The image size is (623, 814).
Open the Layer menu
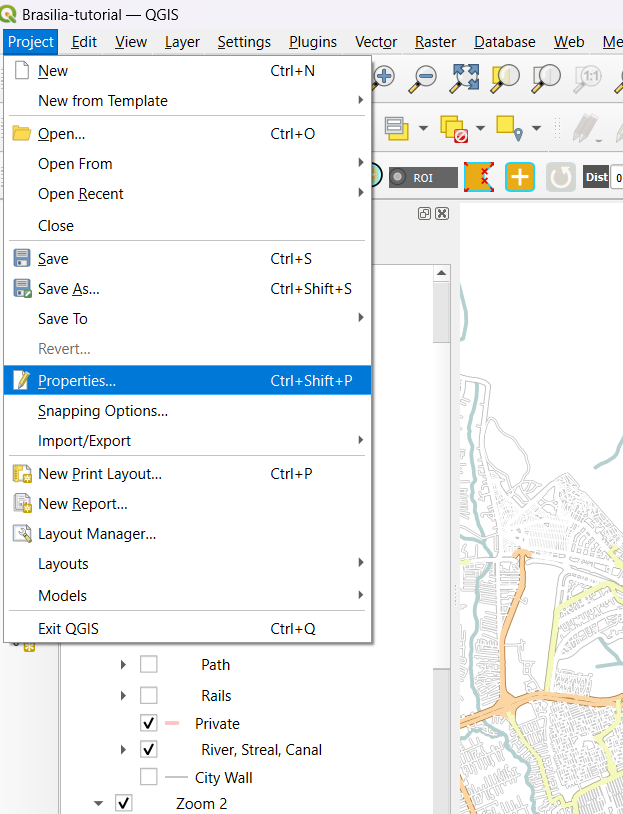(x=182, y=42)
